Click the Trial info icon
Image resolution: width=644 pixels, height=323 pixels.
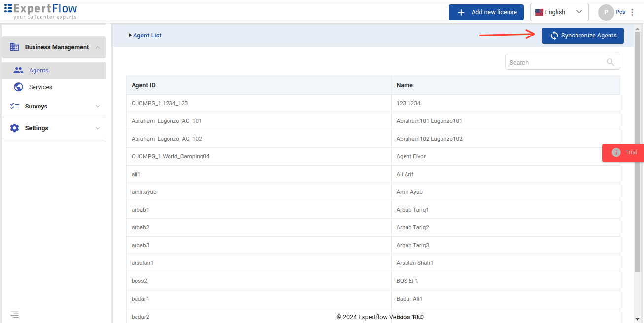tap(616, 152)
